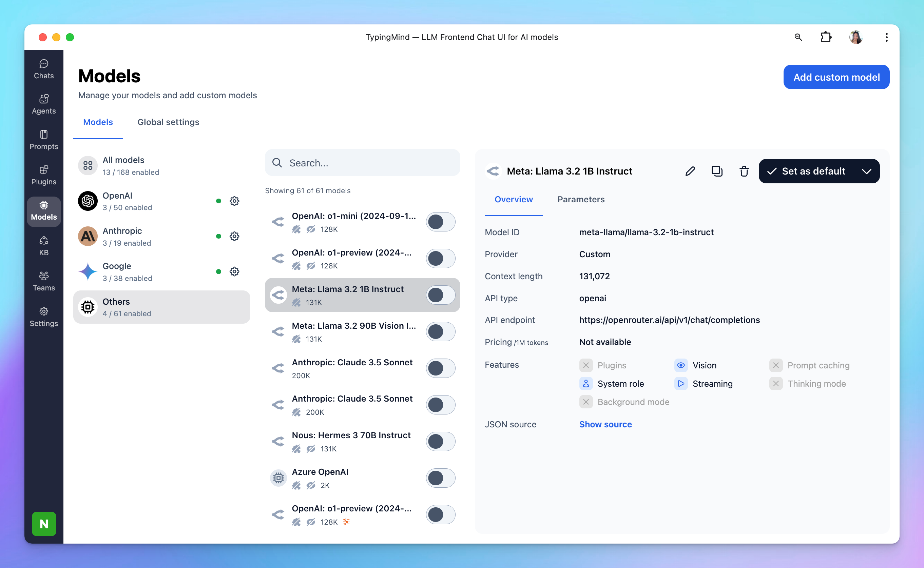Enable the Meta Llama 3.2 1B Instruct toggle
This screenshot has width=924, height=568.
440,295
